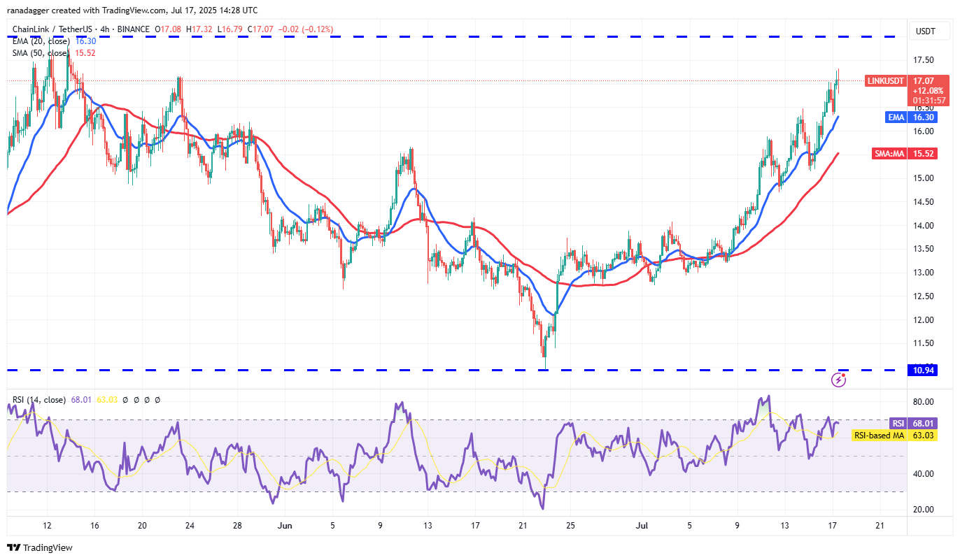Select the SMA (50, close) indicator legend
960x560 pixels.
40,53
